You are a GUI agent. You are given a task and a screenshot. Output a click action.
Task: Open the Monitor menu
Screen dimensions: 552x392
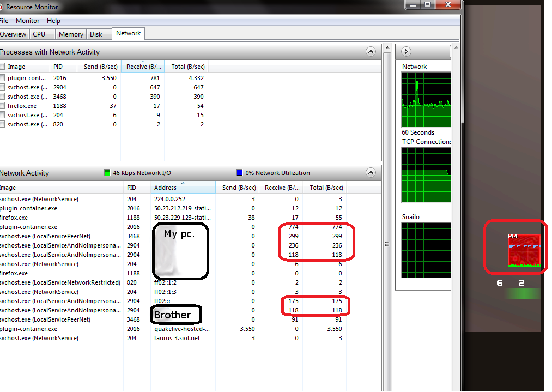(x=27, y=21)
